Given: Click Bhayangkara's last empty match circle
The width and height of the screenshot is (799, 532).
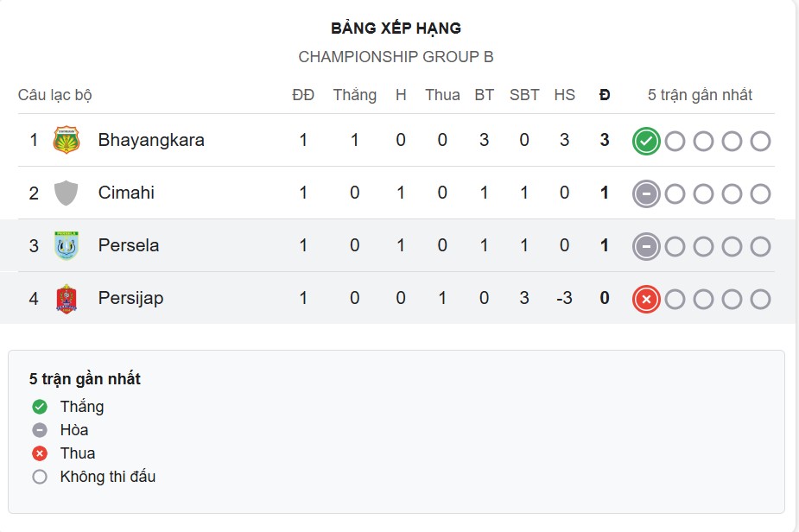Looking at the screenshot, I should pyautogui.click(x=760, y=142).
